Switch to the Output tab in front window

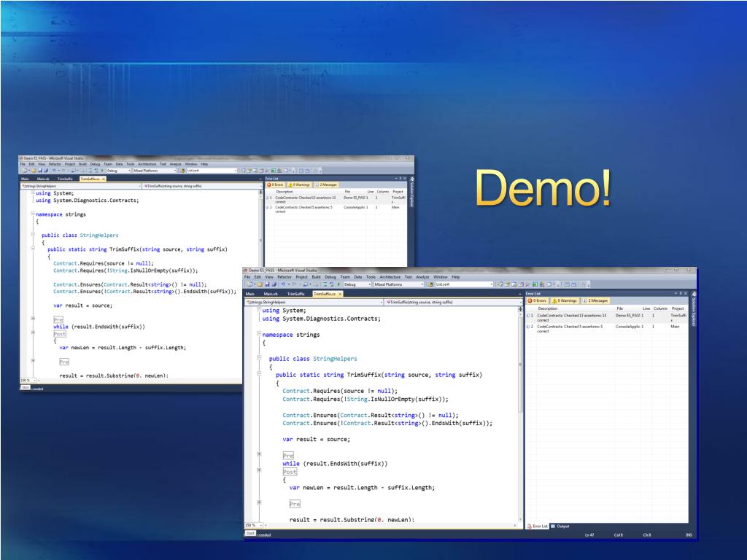click(561, 526)
